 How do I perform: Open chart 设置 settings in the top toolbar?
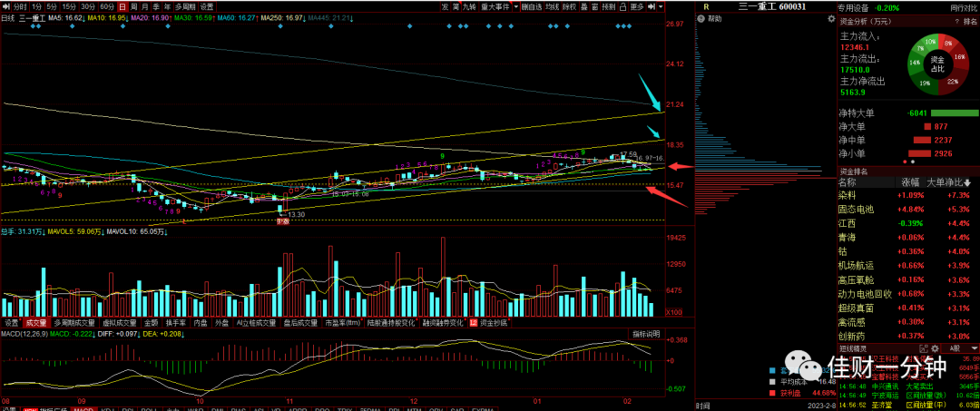pos(207,7)
